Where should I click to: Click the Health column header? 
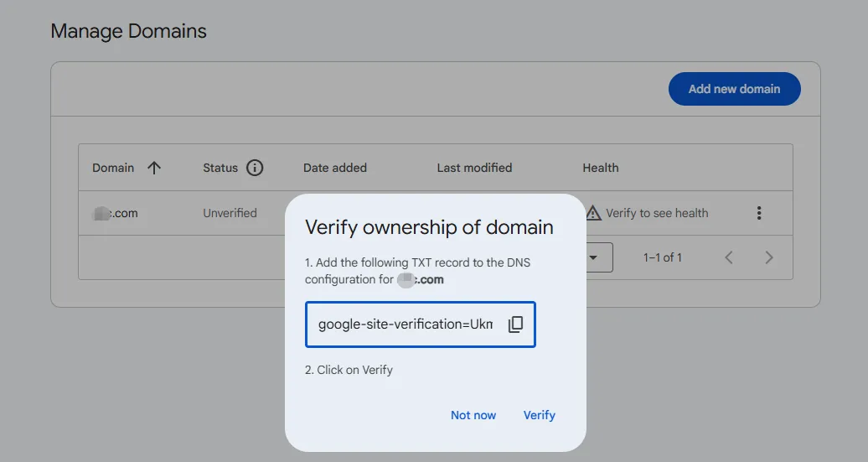click(601, 168)
